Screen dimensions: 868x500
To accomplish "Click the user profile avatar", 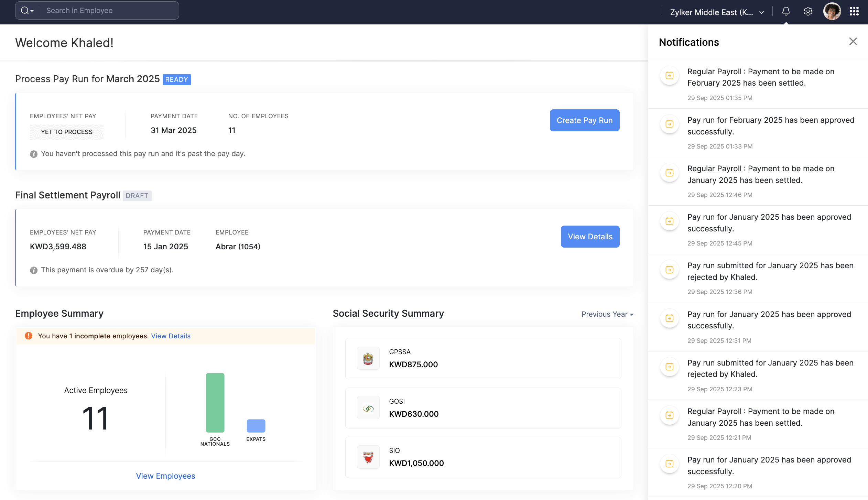I will point(832,11).
